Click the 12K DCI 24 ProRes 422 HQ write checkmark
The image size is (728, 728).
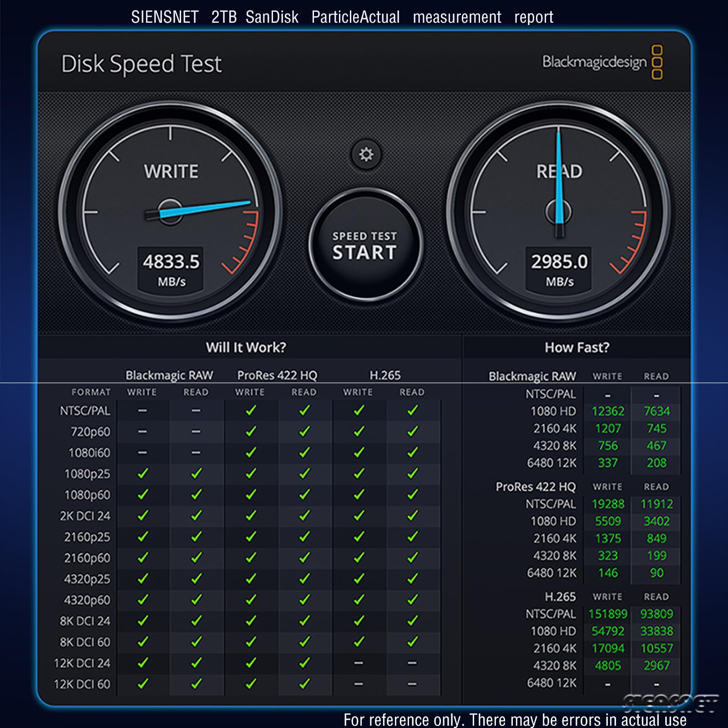pos(251,663)
